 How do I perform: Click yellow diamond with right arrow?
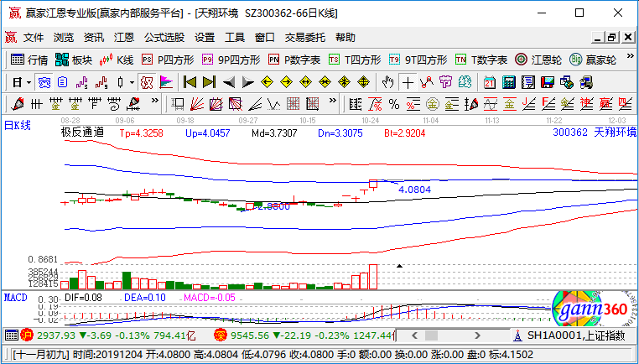(287, 83)
